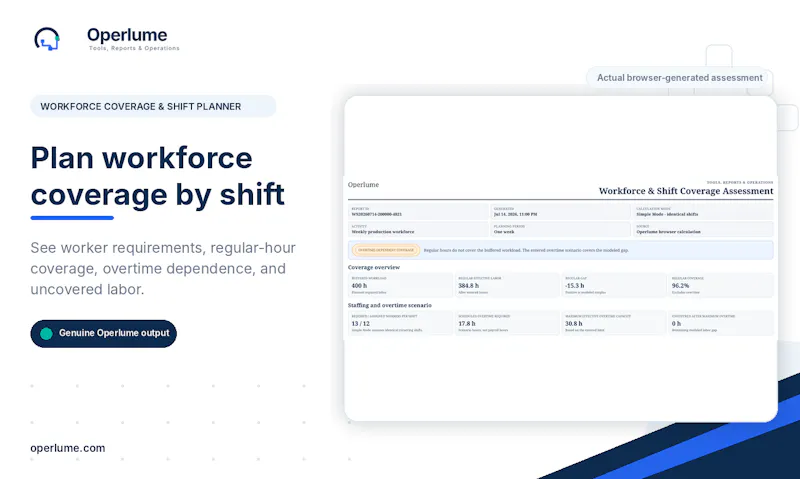
Task: Select the 17.8 h overtime required value
Action: click(x=466, y=323)
